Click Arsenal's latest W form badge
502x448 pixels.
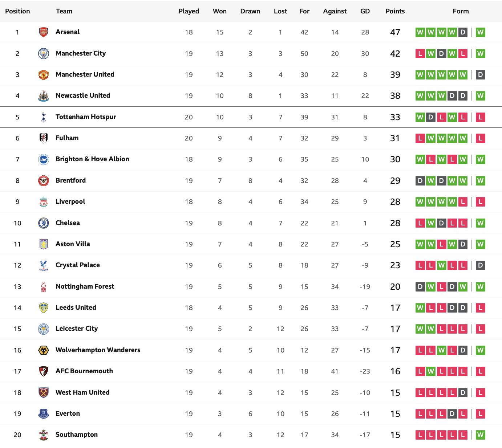click(481, 32)
